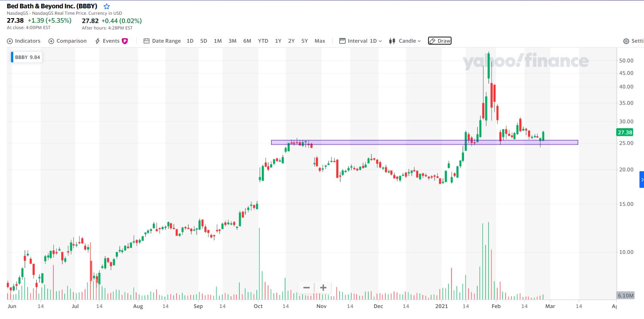The width and height of the screenshot is (644, 319).
Task: Select the 3M date range
Action: (233, 41)
